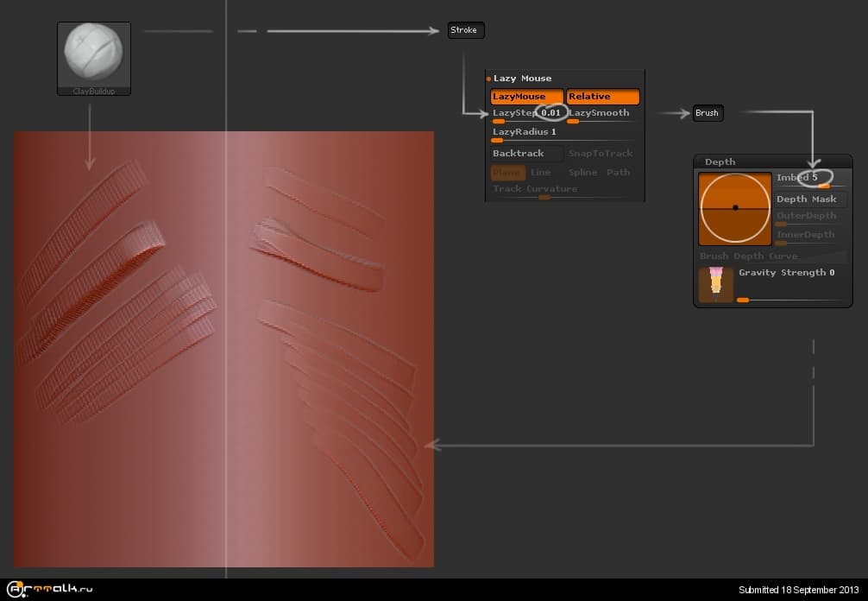Image resolution: width=868 pixels, height=601 pixels.
Task: Select the Plane backtrack mode
Action: 507,172
